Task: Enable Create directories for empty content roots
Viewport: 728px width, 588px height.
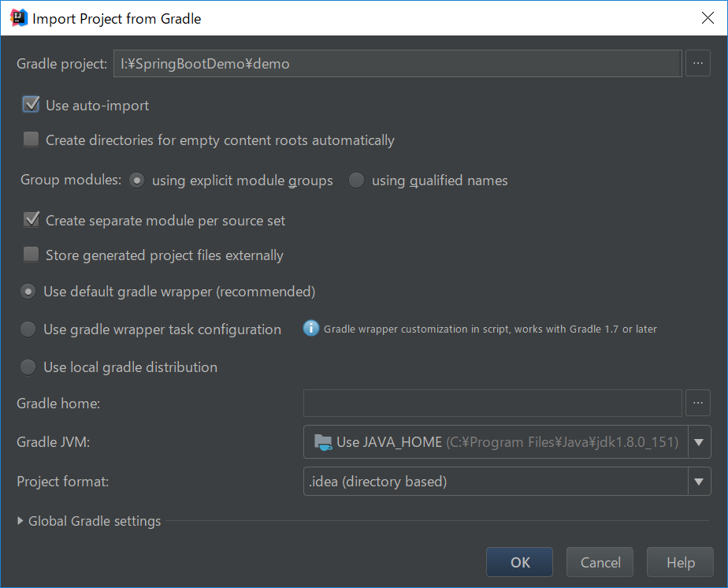Action: point(31,139)
